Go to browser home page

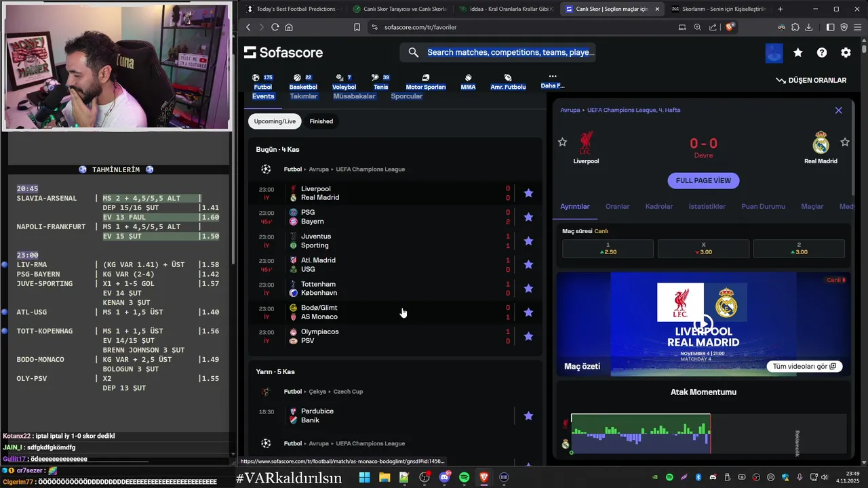coord(289,27)
